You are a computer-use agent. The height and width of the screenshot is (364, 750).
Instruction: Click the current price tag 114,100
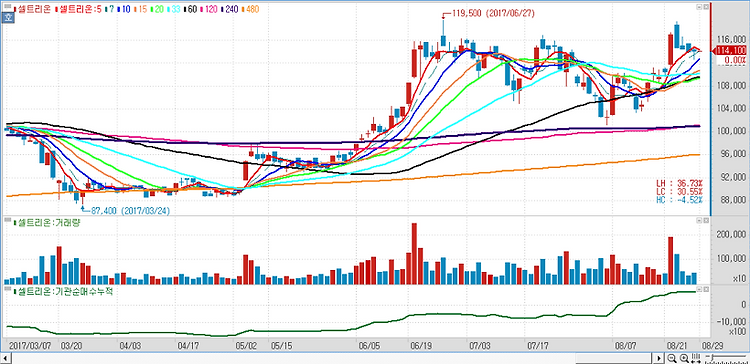730,51
